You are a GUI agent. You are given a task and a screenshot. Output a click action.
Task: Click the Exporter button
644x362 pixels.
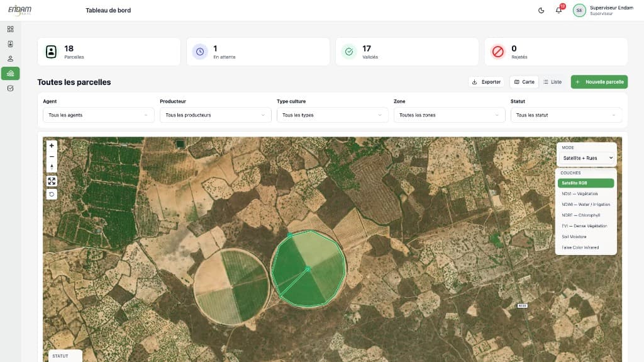[486, 82]
